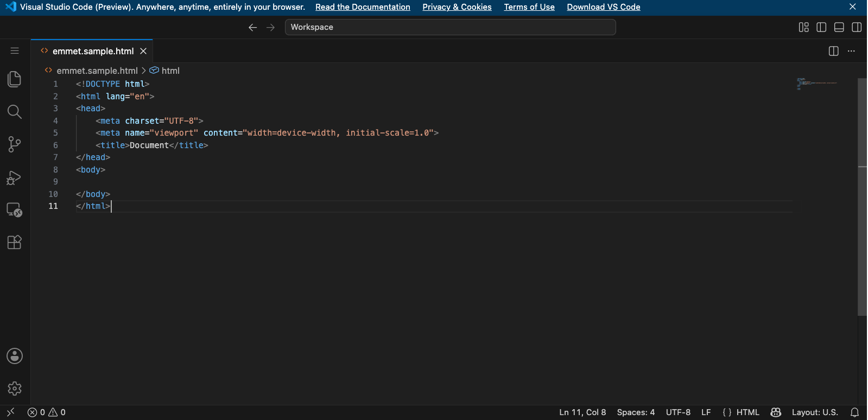
Task: Click the html file icon in breadcrumb
Action: coord(48,71)
